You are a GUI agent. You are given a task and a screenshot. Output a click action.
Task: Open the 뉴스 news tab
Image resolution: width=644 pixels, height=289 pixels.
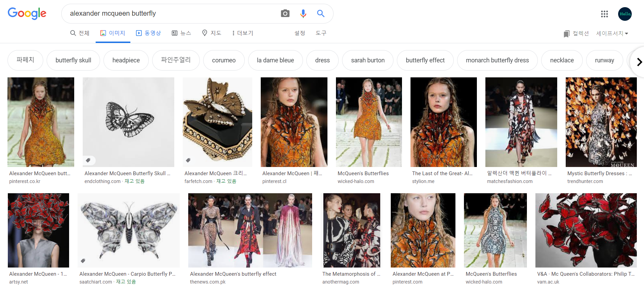(x=181, y=33)
